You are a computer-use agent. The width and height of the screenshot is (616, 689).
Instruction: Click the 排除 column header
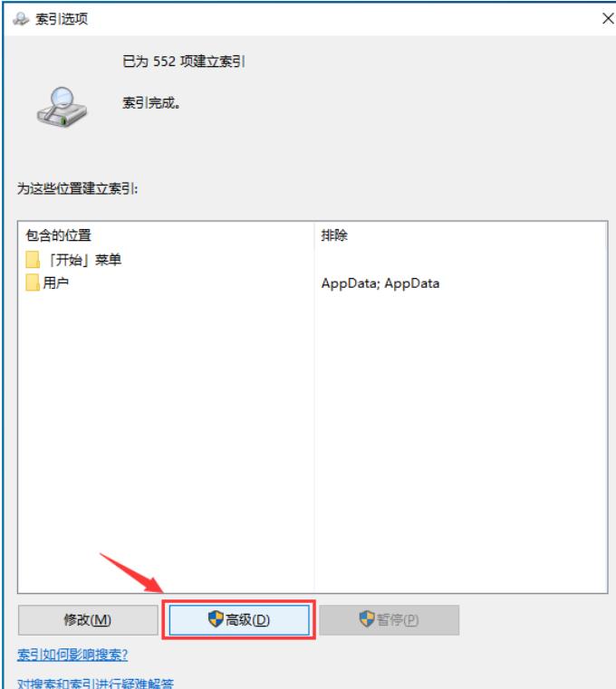[x=334, y=235]
